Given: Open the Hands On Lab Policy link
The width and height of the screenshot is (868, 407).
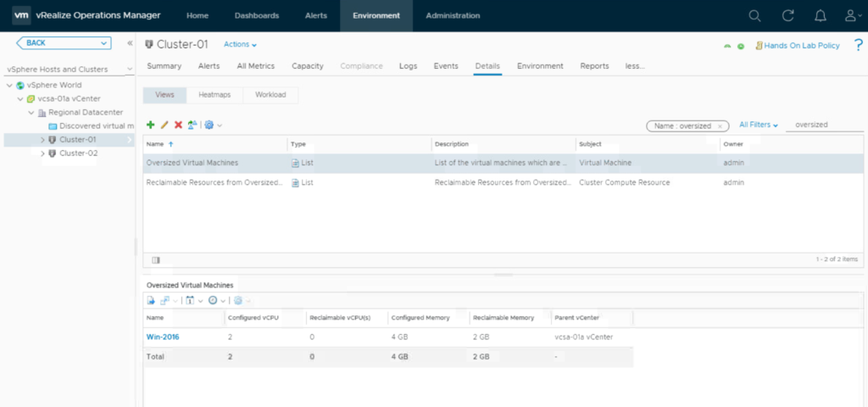Looking at the screenshot, I should click(801, 46).
